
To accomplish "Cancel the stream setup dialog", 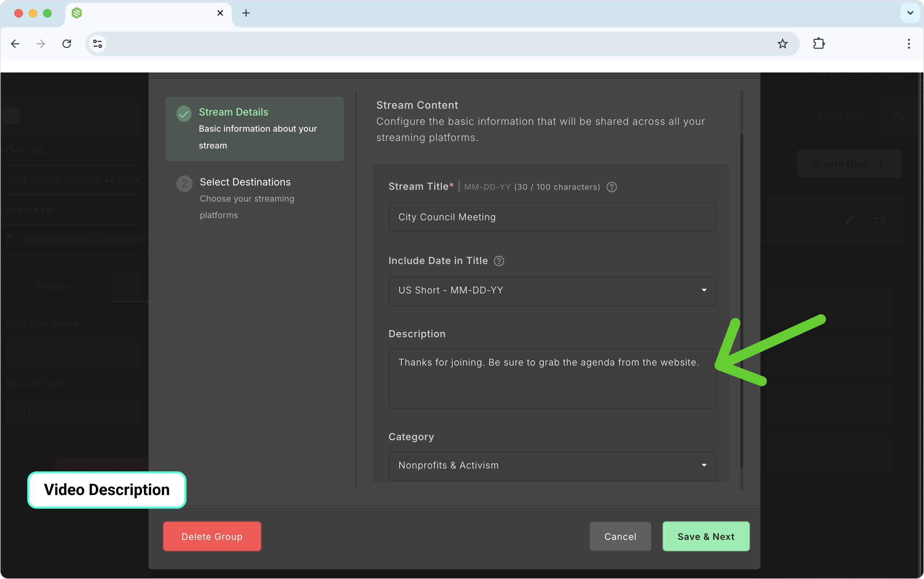I will coord(620,537).
